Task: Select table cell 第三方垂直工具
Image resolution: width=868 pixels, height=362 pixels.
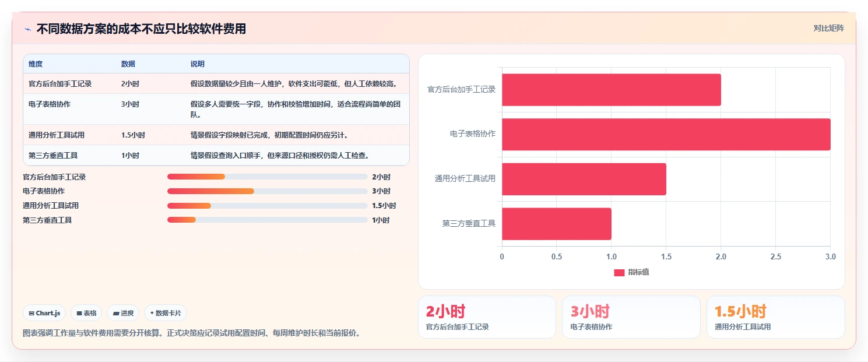Action: (53, 156)
